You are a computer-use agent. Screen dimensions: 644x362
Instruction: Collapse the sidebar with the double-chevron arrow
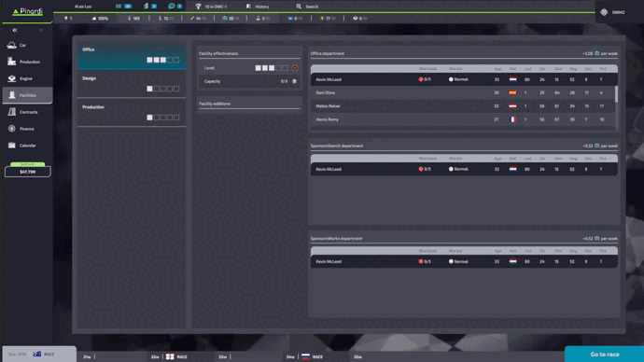point(15,30)
